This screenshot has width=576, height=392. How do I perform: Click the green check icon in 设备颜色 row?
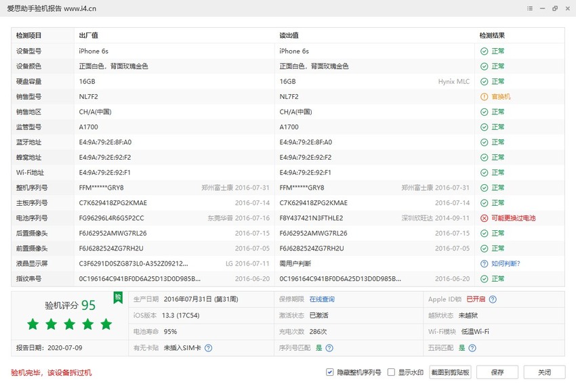[x=484, y=66]
